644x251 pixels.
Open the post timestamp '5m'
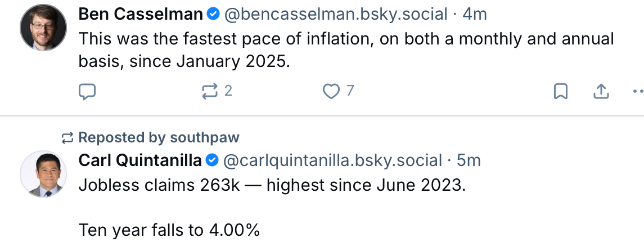click(469, 160)
